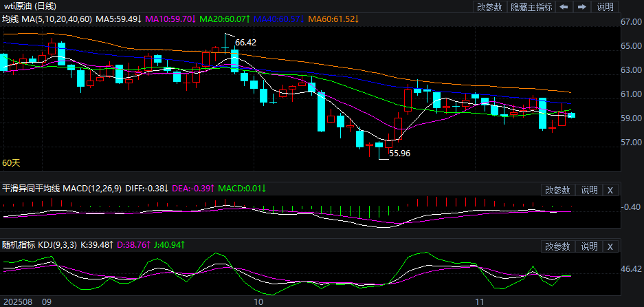Select the 均线 MA(5,10,20,40,60) indicator label

coord(47,19)
